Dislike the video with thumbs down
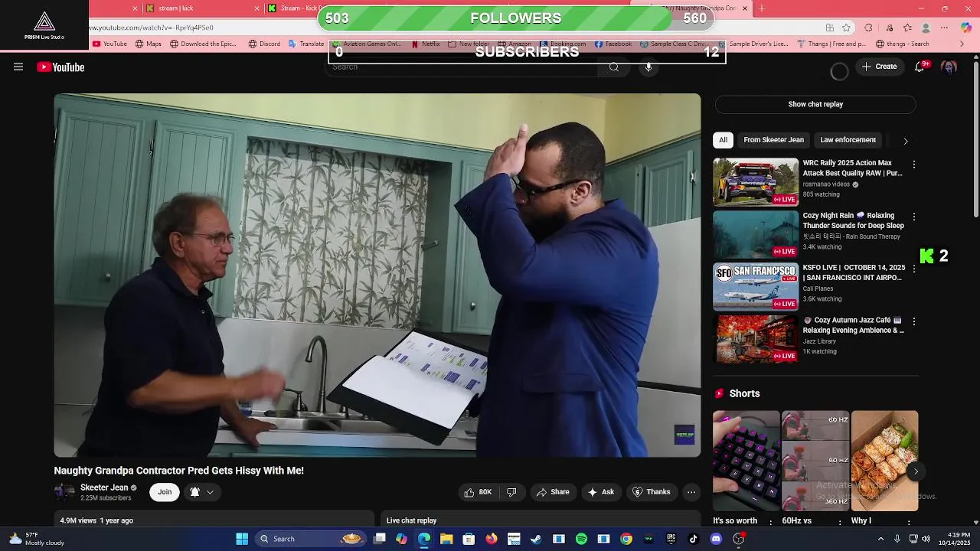 [511, 492]
